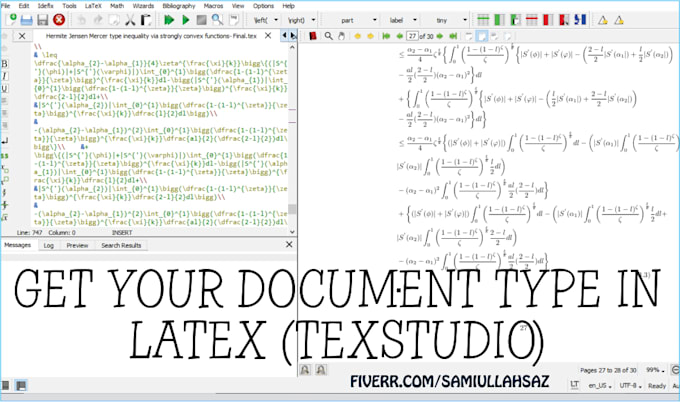
Task: Open the Wizards menu
Action: pyautogui.click(x=143, y=6)
